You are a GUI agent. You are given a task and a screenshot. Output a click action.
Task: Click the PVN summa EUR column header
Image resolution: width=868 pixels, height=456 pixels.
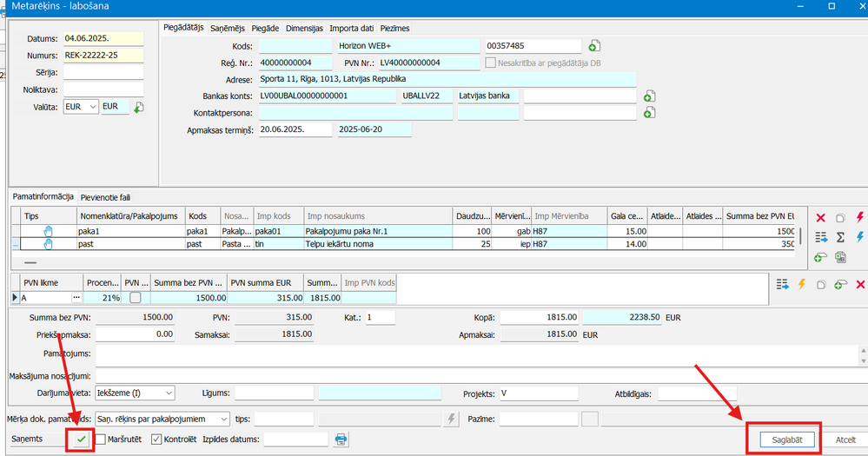pyautogui.click(x=266, y=283)
